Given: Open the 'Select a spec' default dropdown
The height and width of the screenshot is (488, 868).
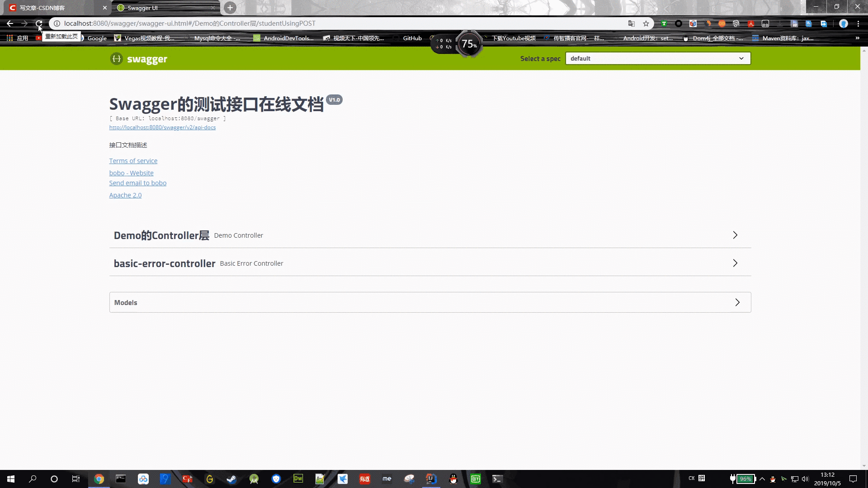Looking at the screenshot, I should [657, 58].
